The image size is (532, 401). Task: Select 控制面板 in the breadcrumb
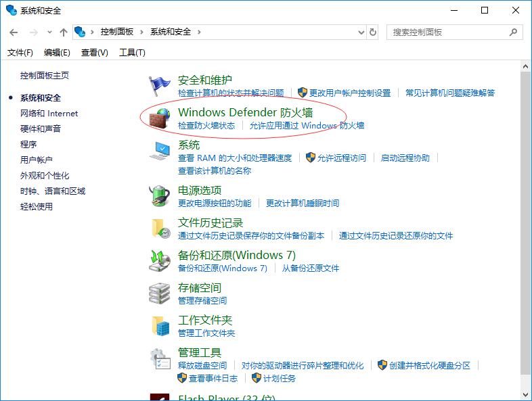[x=116, y=32]
